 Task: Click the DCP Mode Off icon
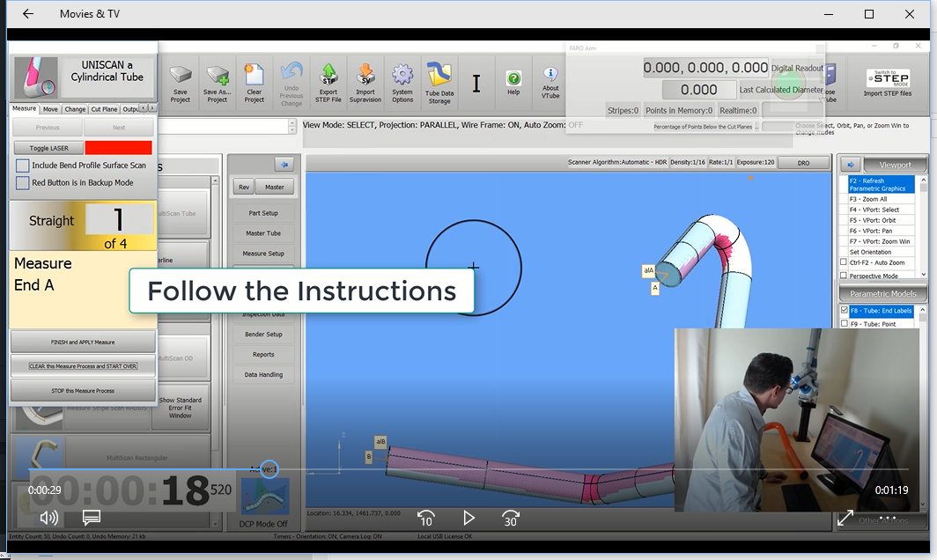(x=265, y=497)
